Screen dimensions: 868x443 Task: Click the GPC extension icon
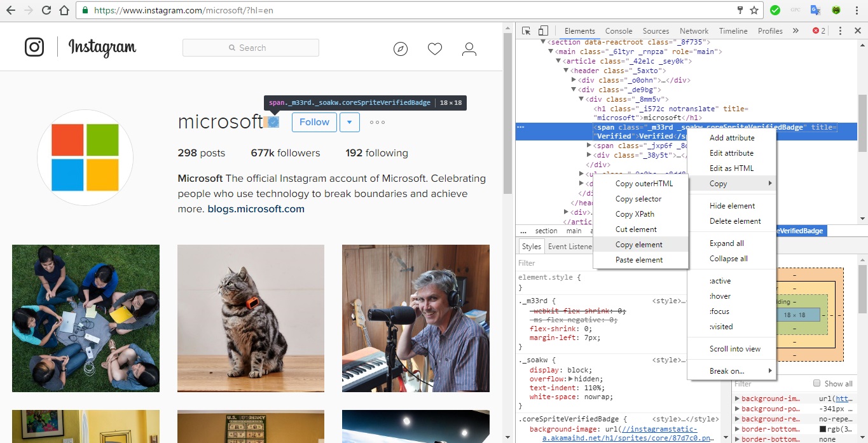point(795,10)
